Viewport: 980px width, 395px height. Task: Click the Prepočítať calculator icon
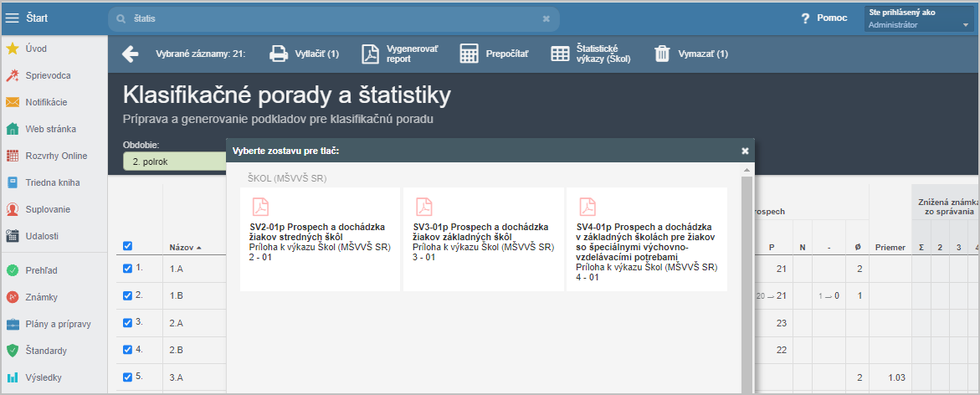coord(469,54)
